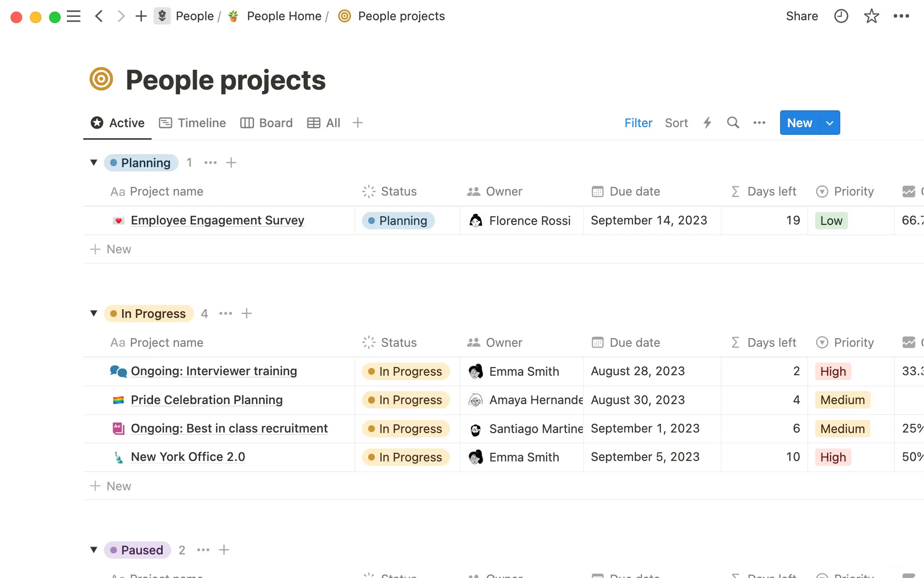Collapse the Planning group triangle
The width and height of the screenshot is (924, 578).
pos(94,162)
